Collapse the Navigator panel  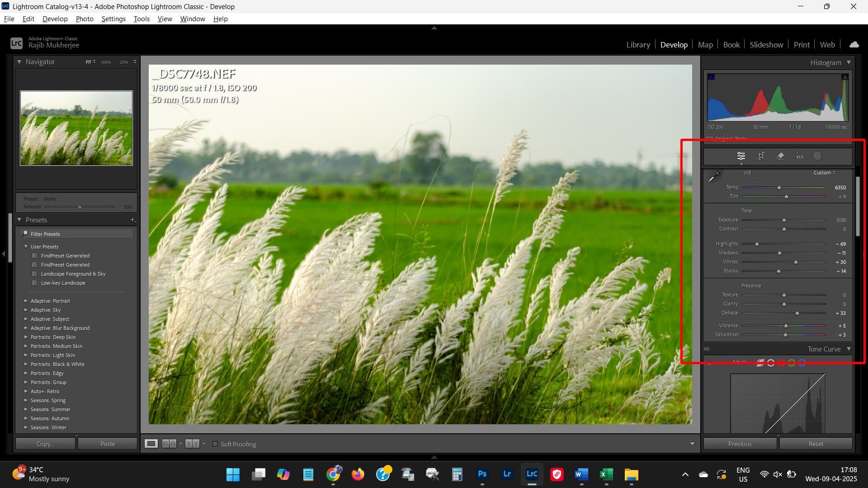tap(19, 62)
